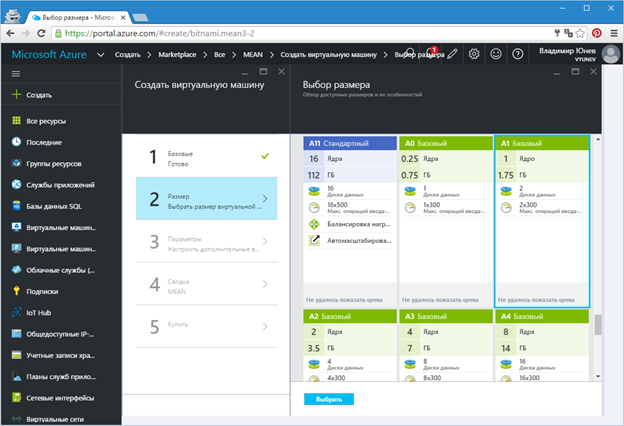Screen dimensions: 624x426
Task: Click the green plus Создать icon
Action: pos(16,94)
